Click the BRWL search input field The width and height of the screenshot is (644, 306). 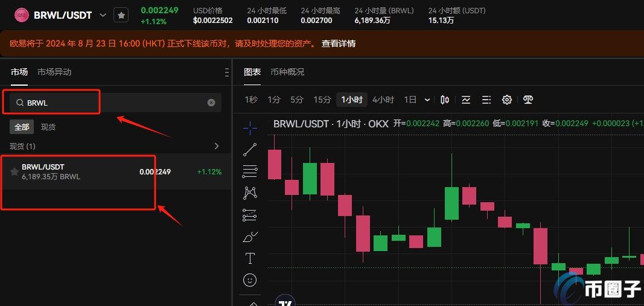115,103
